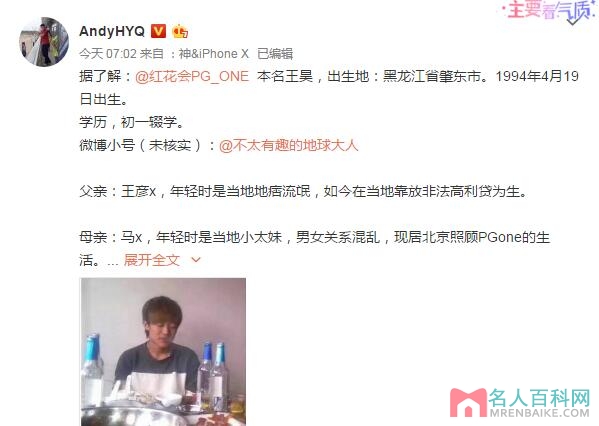
Task: Open the AndyHYQ username link
Action: (x=112, y=31)
